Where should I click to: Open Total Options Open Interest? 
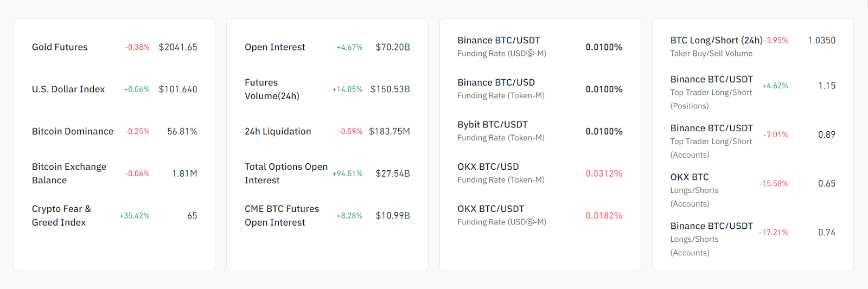[x=286, y=174]
